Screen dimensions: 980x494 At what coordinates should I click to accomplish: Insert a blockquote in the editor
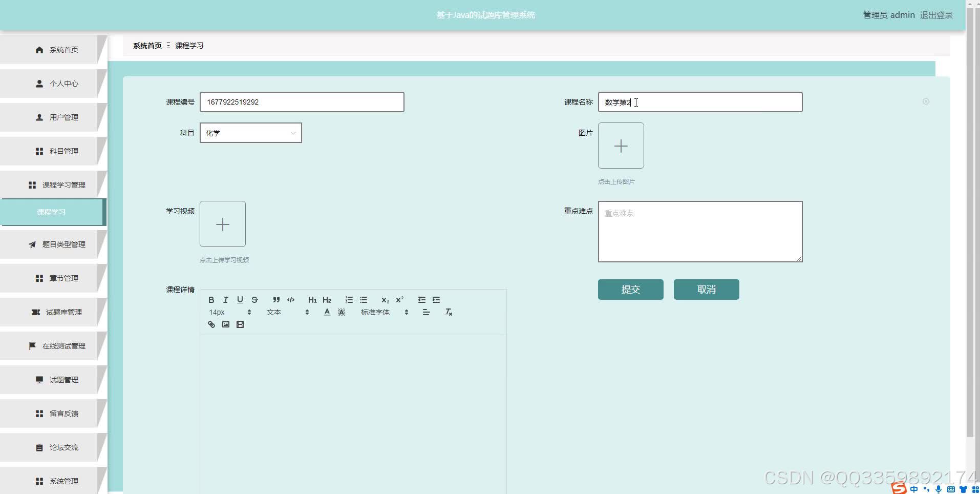pyautogui.click(x=276, y=300)
